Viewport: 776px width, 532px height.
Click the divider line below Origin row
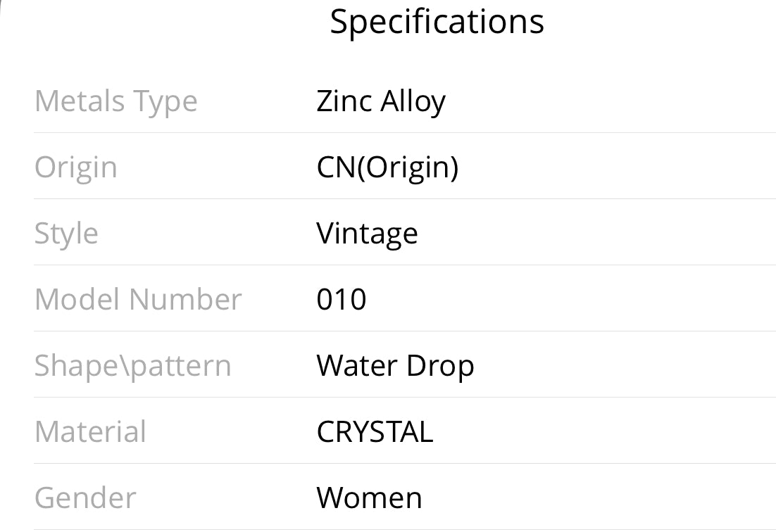[x=404, y=198]
